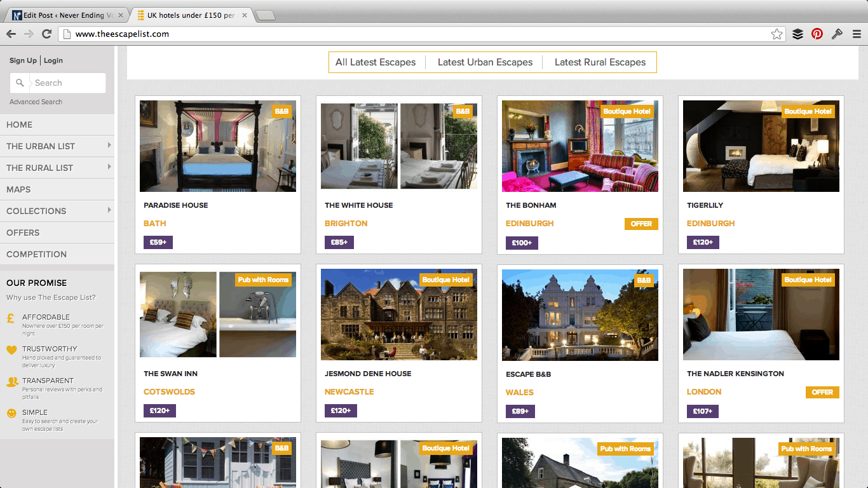Image resolution: width=868 pixels, height=488 pixels.
Task: Click the PARADISE HOUSE title
Action: pos(176,205)
